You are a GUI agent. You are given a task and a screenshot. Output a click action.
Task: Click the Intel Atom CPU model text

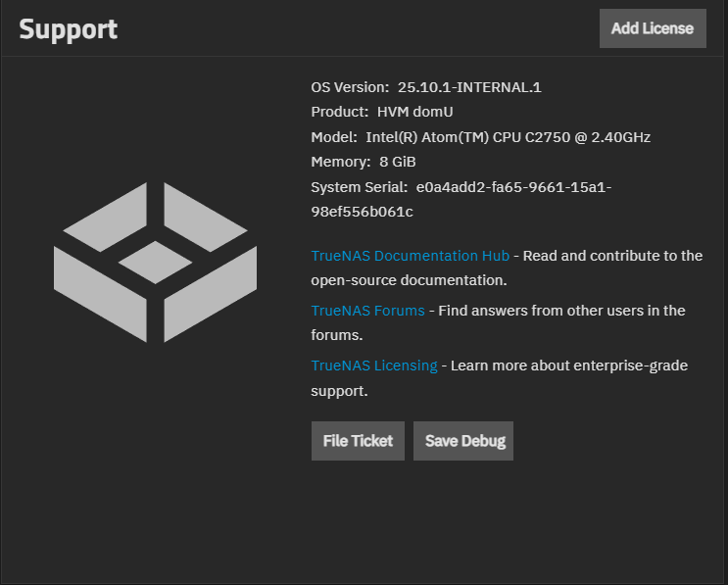tap(508, 137)
